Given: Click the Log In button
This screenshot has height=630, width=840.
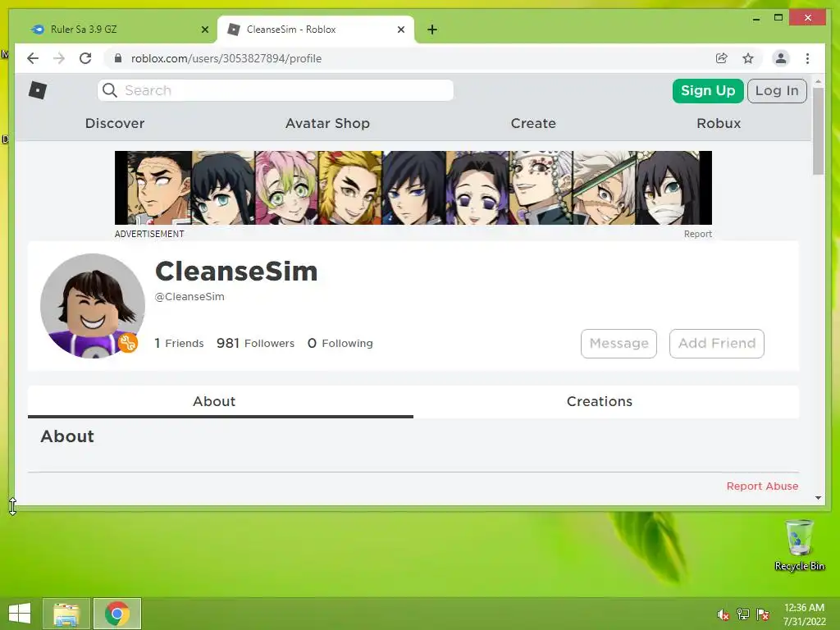Looking at the screenshot, I should pos(777,90).
